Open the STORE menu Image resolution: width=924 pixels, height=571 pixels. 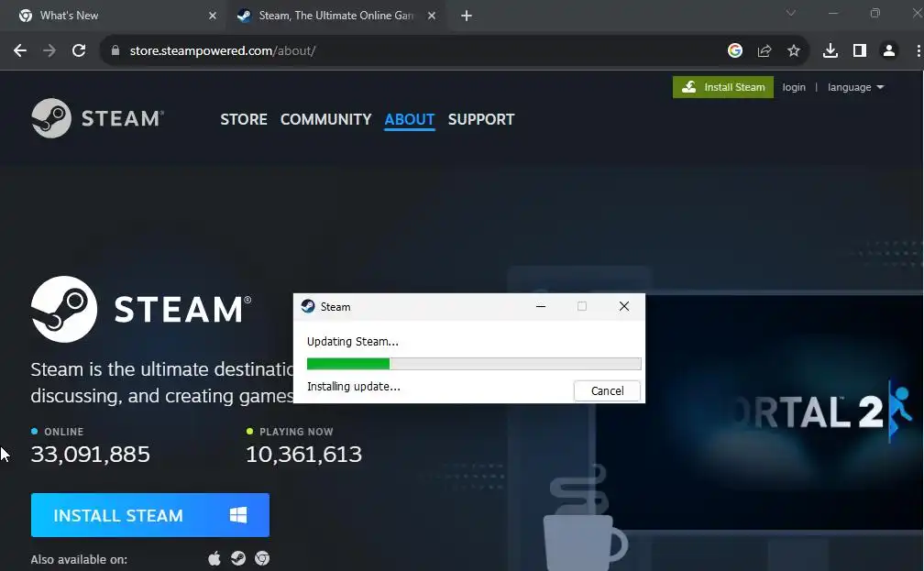[x=244, y=120]
